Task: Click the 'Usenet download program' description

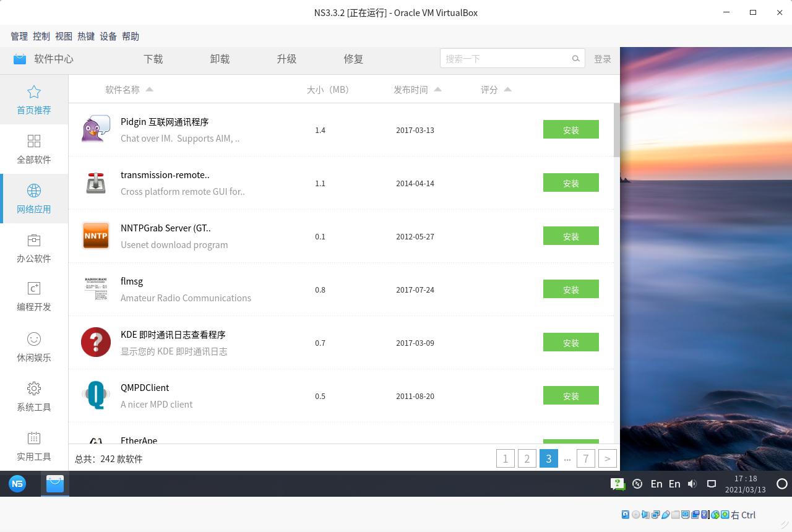Action: pos(174,244)
